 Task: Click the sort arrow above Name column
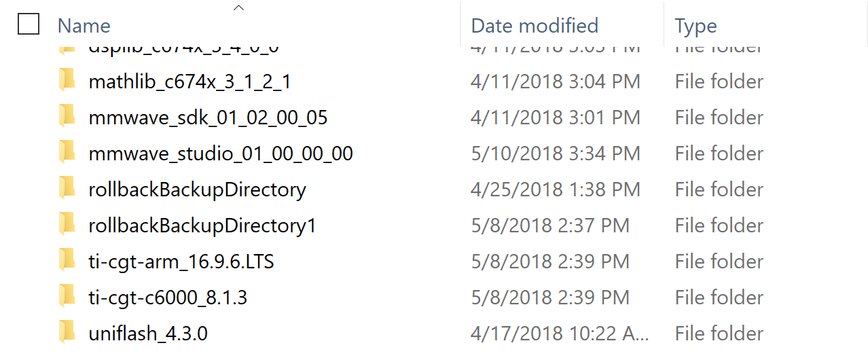tap(238, 8)
